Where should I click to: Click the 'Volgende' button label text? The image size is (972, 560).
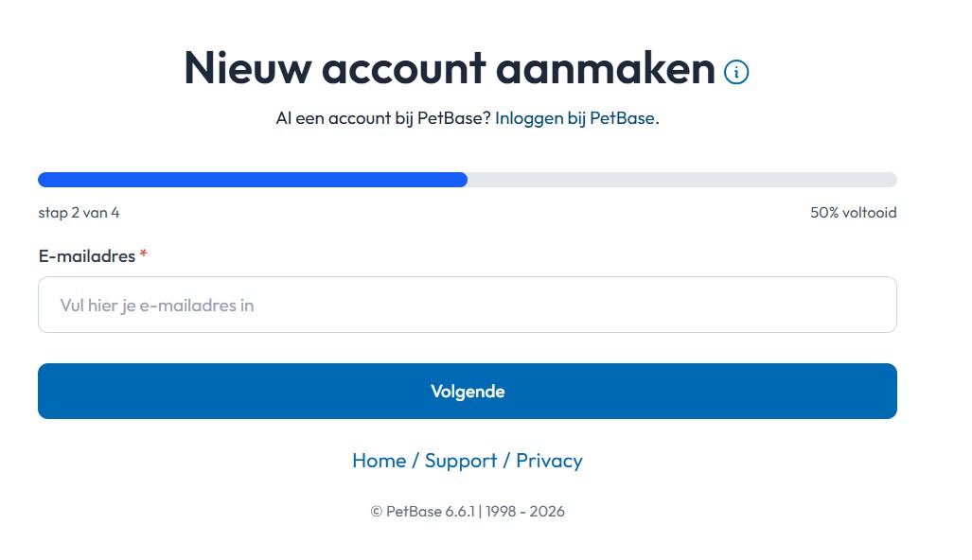point(467,391)
